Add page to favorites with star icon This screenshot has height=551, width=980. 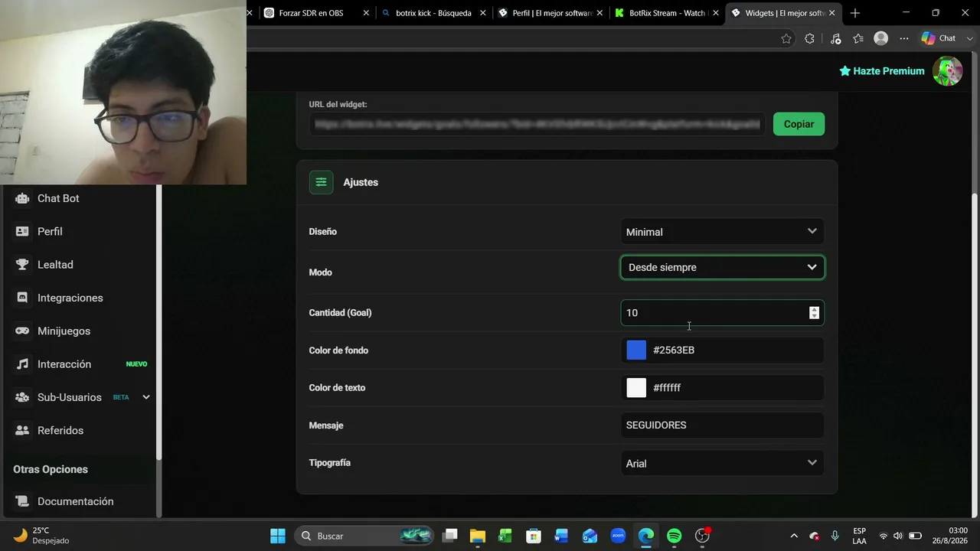tap(786, 38)
